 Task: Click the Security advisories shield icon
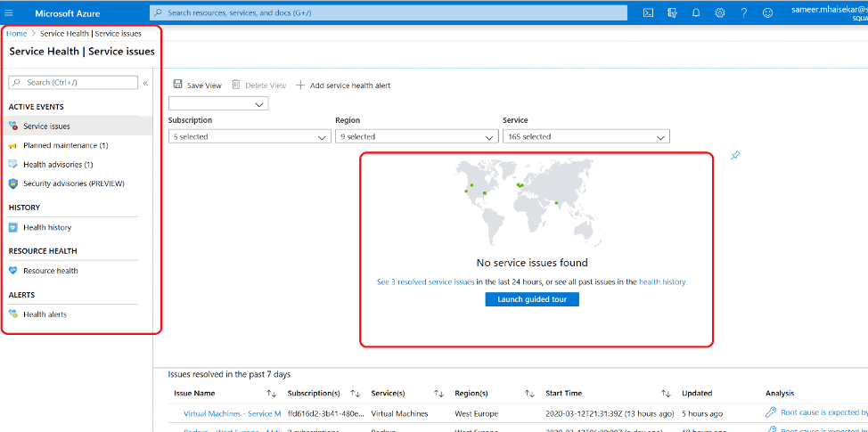tap(13, 183)
